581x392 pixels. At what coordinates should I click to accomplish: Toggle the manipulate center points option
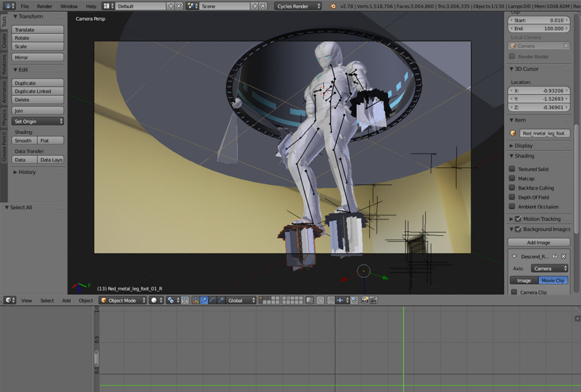point(185,300)
